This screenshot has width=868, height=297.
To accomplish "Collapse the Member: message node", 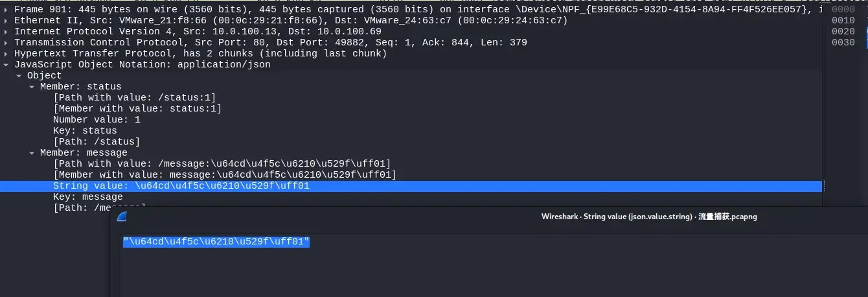I will (32, 153).
